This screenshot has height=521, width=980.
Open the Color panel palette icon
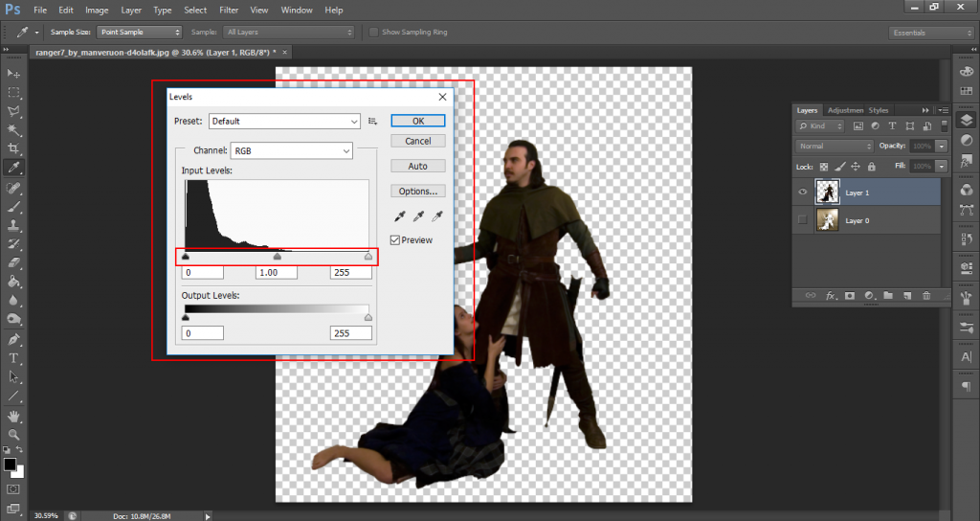tap(967, 72)
